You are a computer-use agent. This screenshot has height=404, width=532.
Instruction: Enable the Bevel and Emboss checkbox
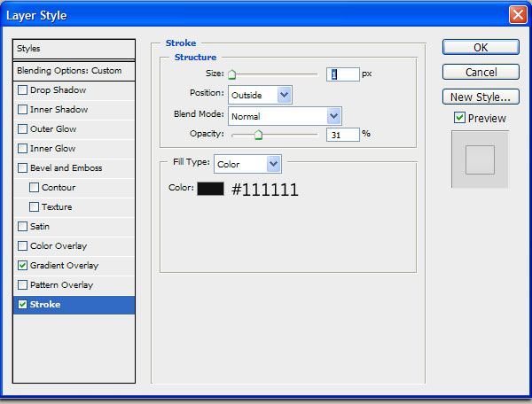click(22, 168)
